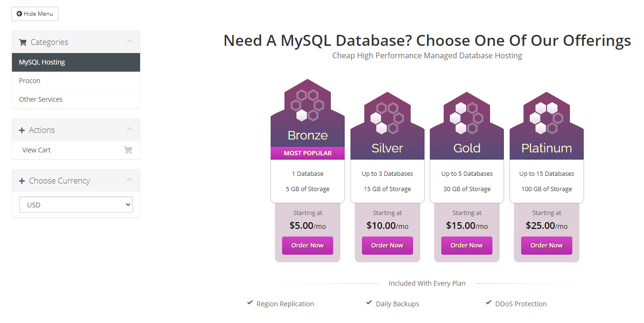This screenshot has height=323, width=644.
Task: Select the MySQL Hosting category
Action: (x=42, y=62)
